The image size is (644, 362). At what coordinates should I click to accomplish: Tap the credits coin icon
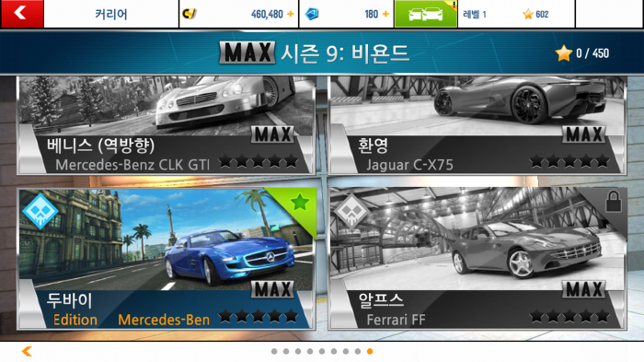[190, 14]
